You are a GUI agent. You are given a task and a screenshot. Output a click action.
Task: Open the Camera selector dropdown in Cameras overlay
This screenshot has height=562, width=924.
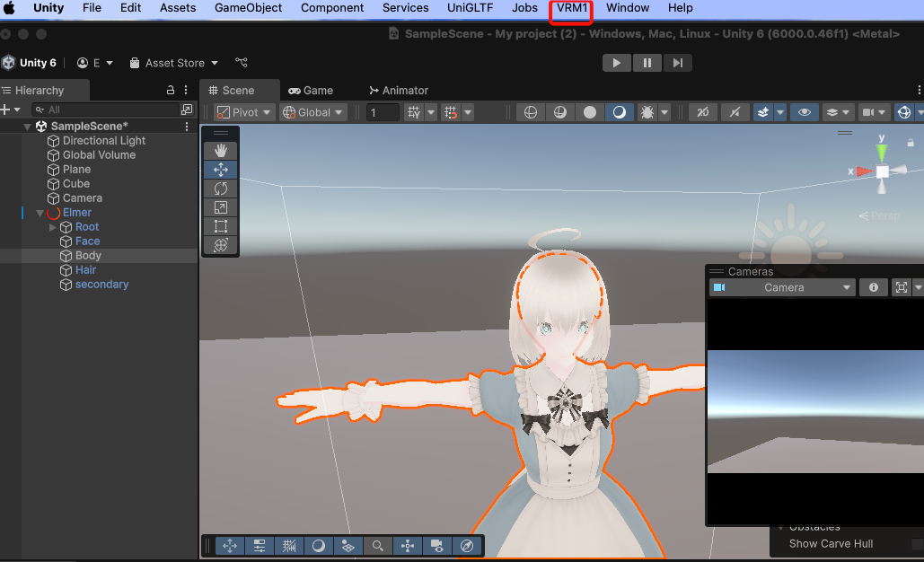click(x=783, y=287)
